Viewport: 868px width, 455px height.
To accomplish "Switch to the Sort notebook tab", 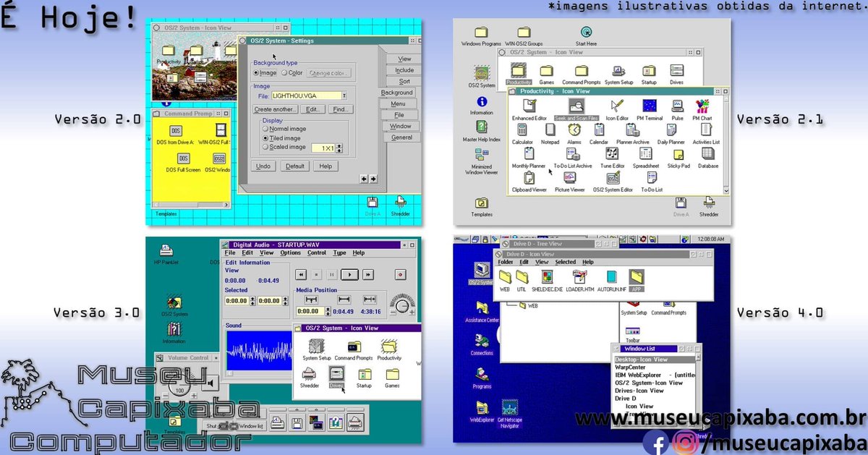I will [404, 81].
